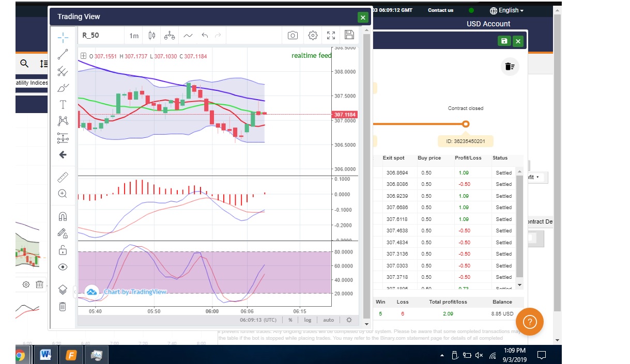The image size is (630, 364).
Task: Select the pitchfork drawing tool
Action: (63, 71)
